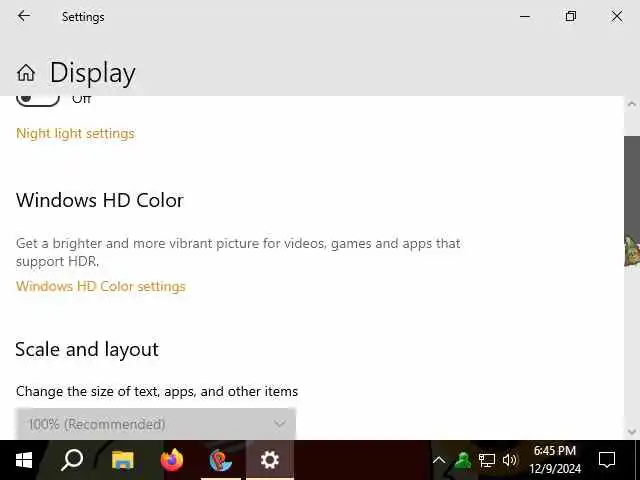Click the vertical scrollbar thumb
This screenshot has width=640, height=480.
point(632,201)
